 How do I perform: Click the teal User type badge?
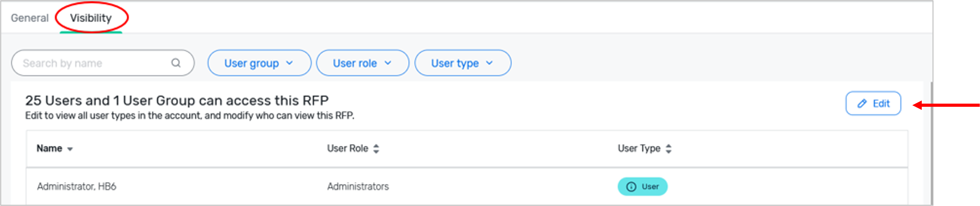coord(643,186)
